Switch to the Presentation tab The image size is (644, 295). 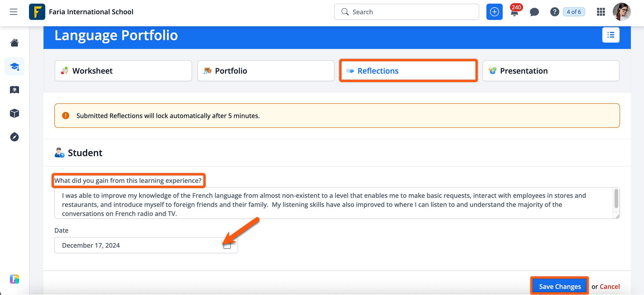coord(551,71)
